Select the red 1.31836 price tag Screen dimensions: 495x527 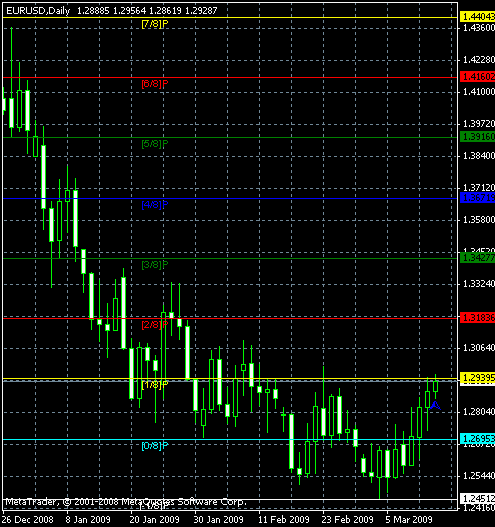477,318
